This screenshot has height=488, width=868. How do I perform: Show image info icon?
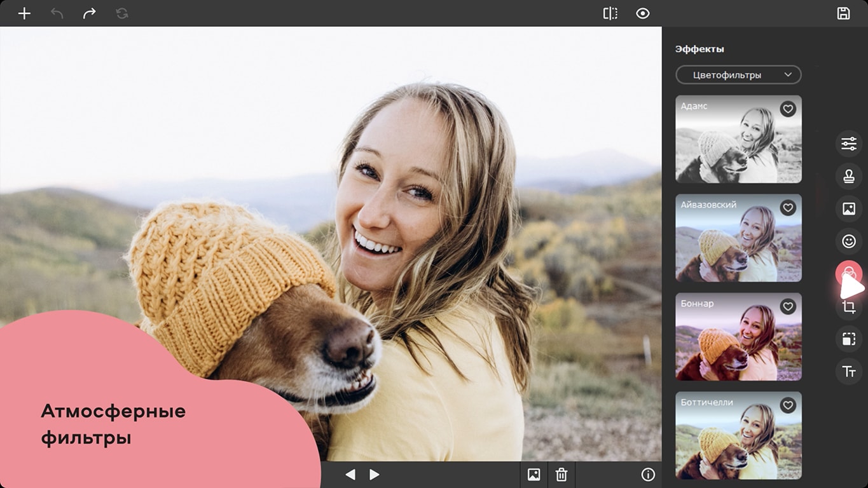(x=648, y=475)
